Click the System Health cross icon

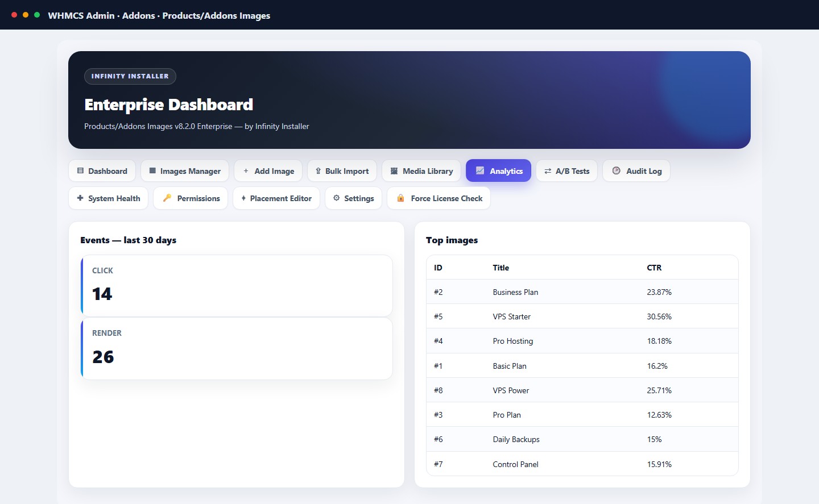tap(80, 198)
